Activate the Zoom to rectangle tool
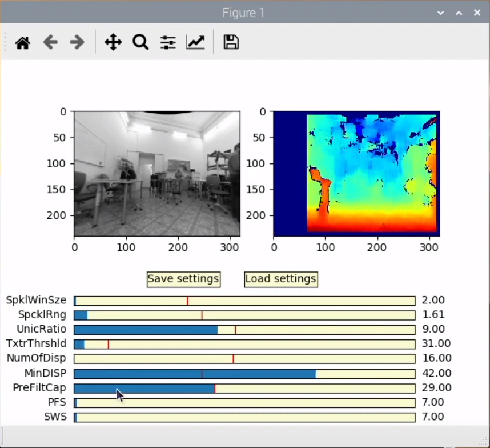490x448 pixels. click(140, 42)
